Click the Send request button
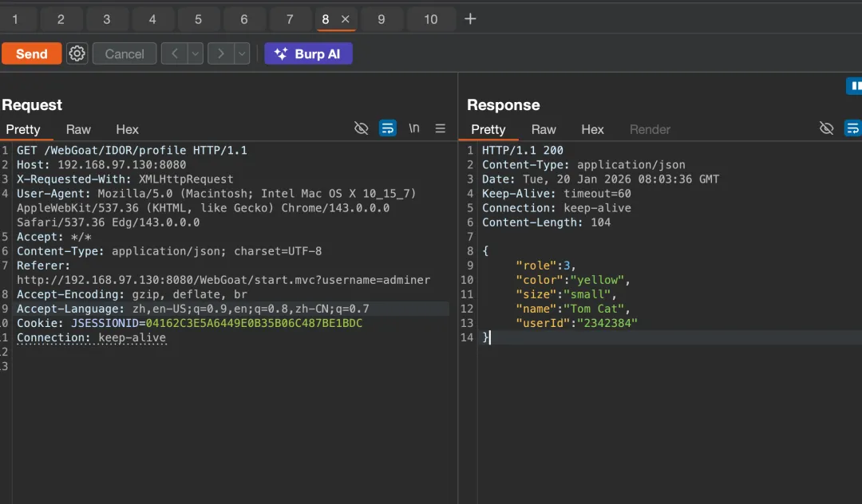The width and height of the screenshot is (862, 504). (31, 53)
